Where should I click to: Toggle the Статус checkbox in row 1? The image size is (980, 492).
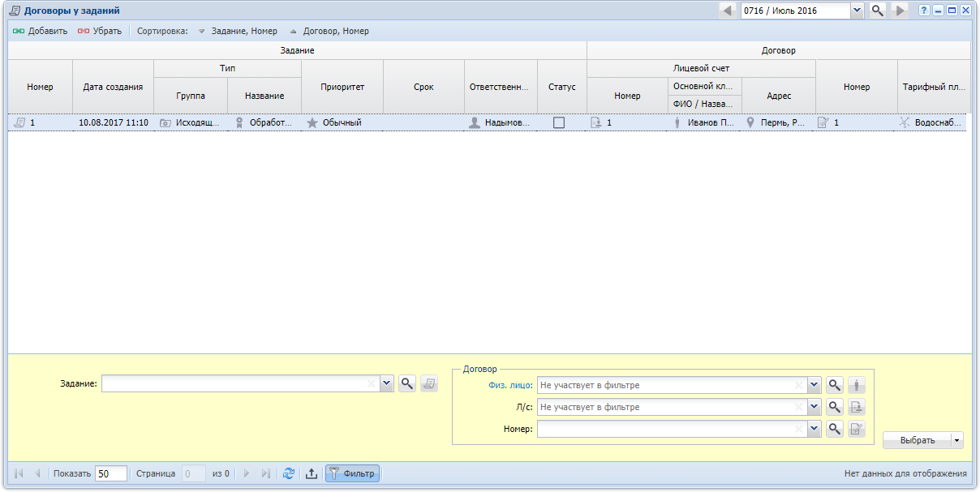[x=559, y=122]
